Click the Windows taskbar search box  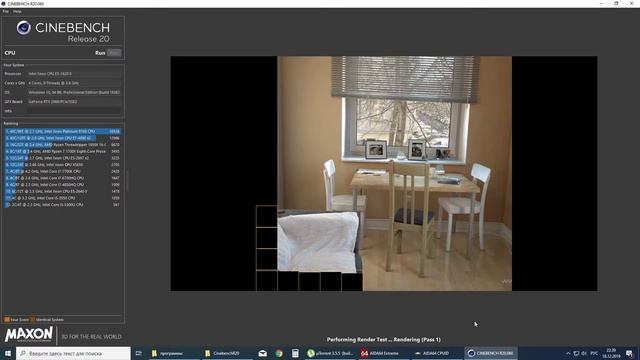(x=73, y=353)
